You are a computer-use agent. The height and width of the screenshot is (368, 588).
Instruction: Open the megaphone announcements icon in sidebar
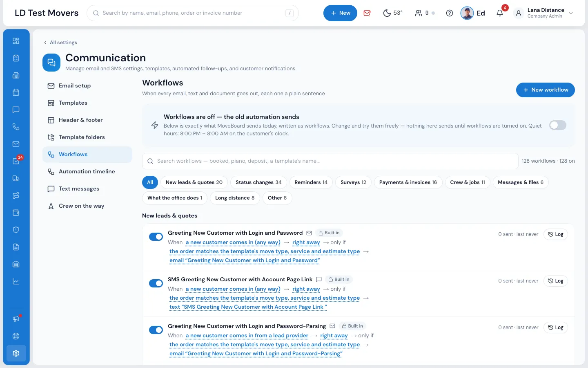click(16, 319)
